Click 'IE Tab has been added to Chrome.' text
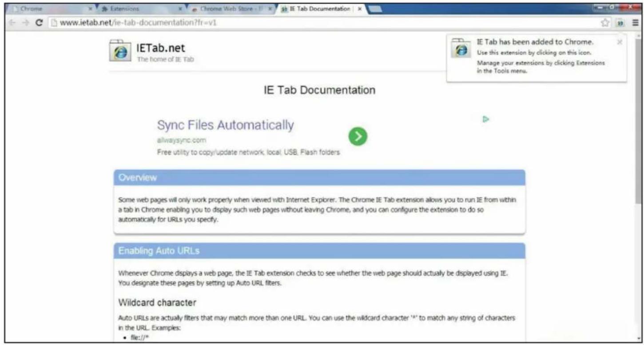This screenshot has height=345, width=644. click(535, 42)
